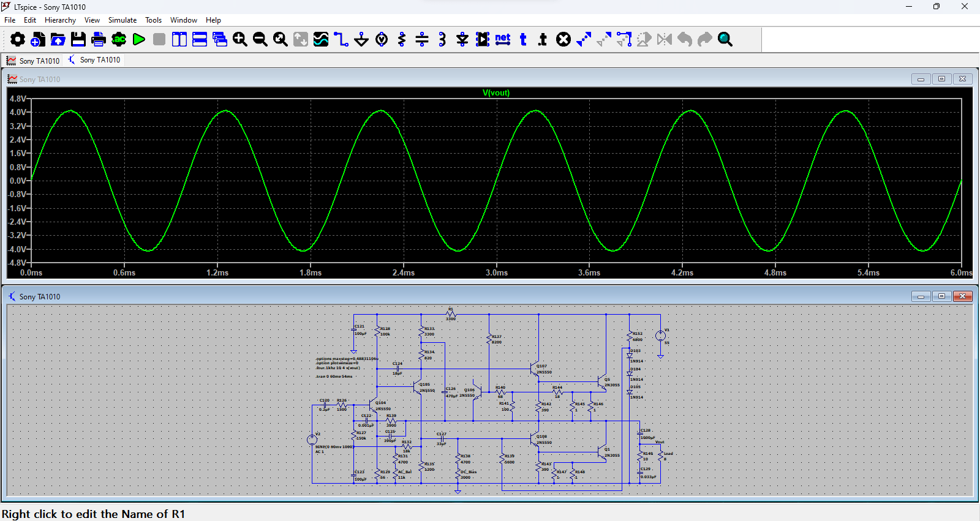Click the Undo arrow icon
The image size is (980, 521).
[685, 40]
